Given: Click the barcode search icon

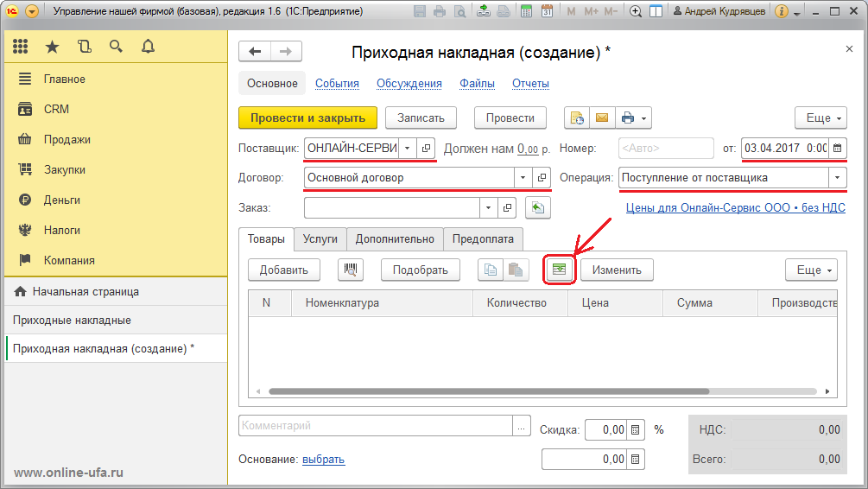Looking at the screenshot, I should (x=351, y=270).
